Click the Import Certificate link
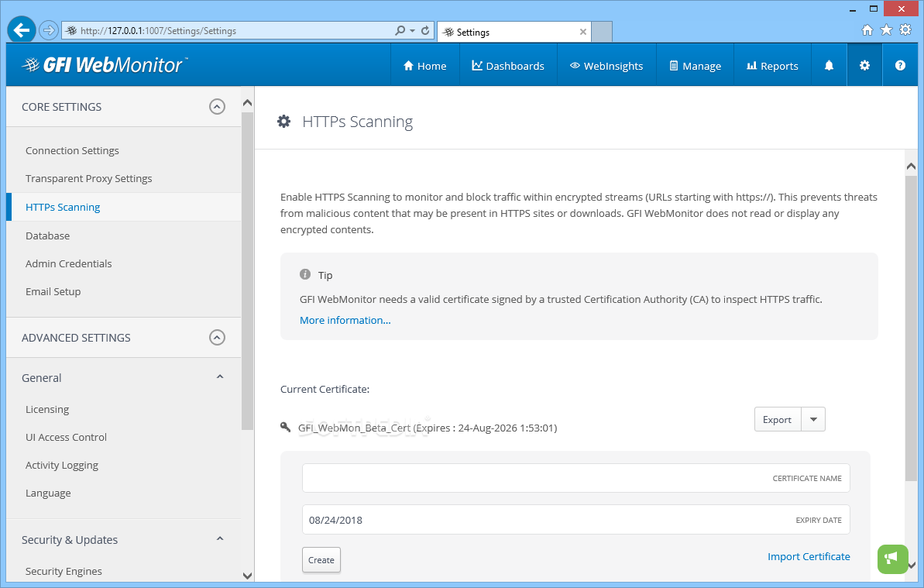 click(x=809, y=556)
